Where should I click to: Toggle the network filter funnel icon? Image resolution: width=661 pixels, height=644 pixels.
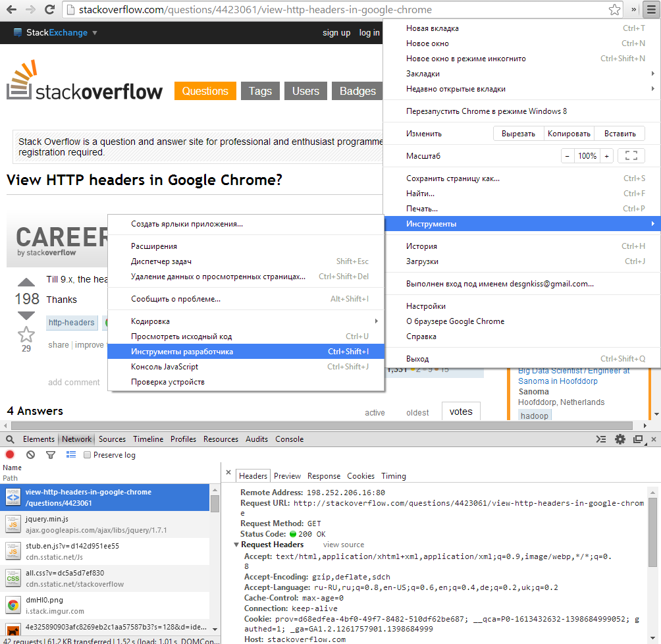[x=51, y=454]
